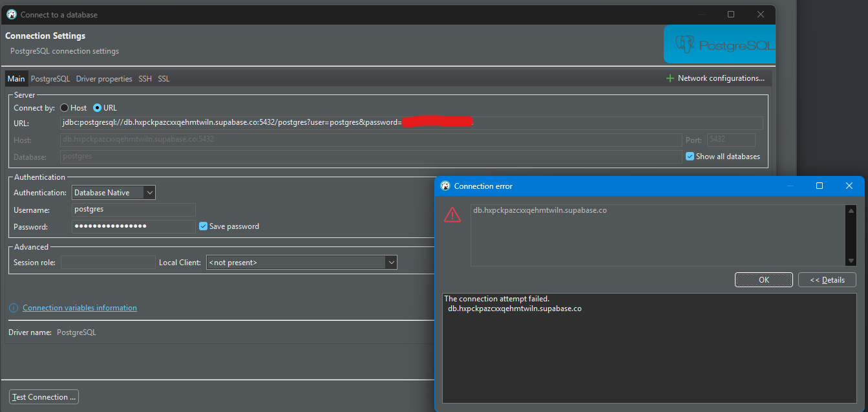Switch to the PostgreSQL tab
The width and height of the screenshot is (868, 412).
(x=50, y=79)
